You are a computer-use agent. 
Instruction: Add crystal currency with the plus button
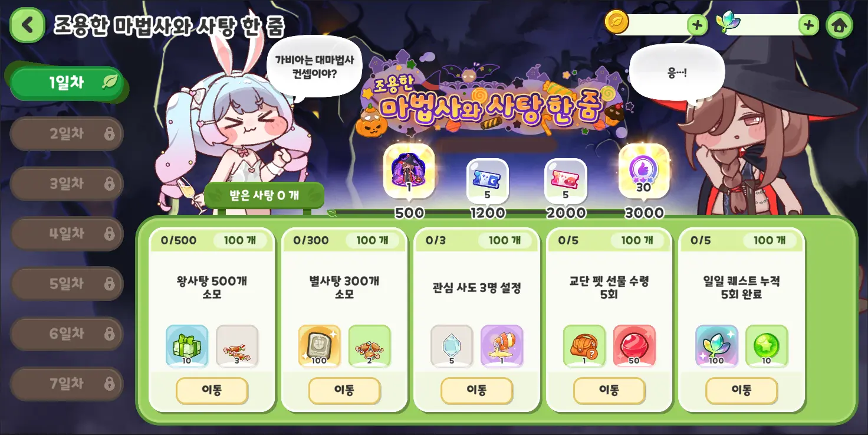808,25
